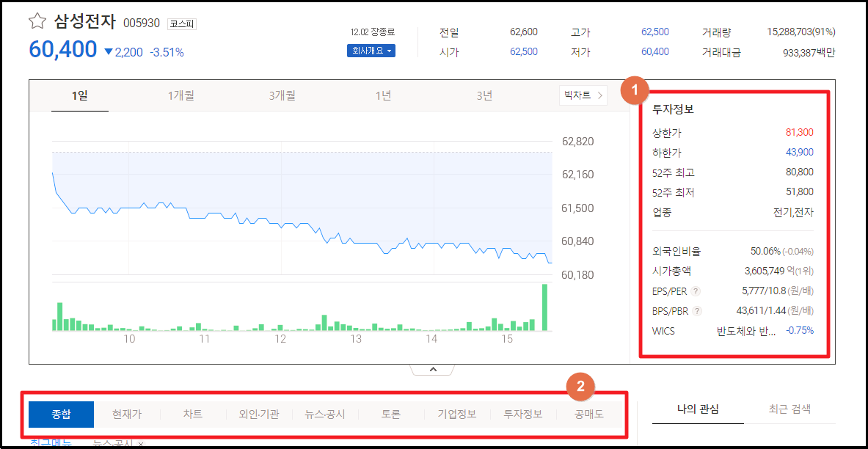Click the WICS sector link 반도체와 반...

745,331
